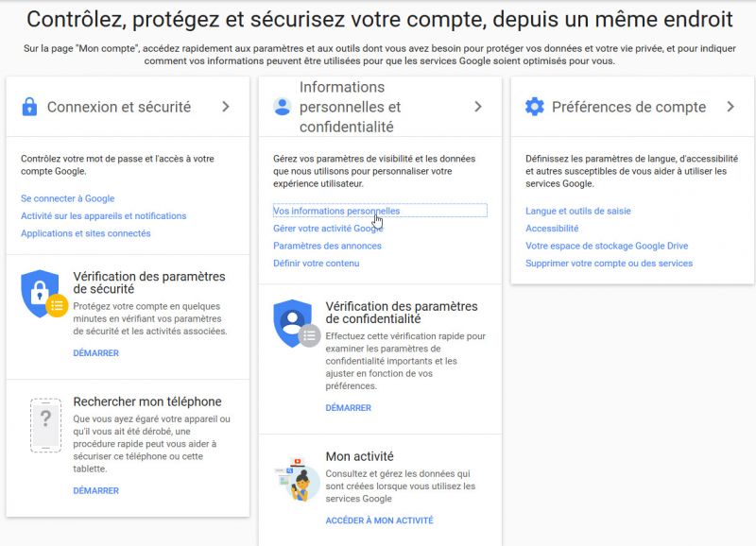Image resolution: width=756 pixels, height=546 pixels.
Task: Click the person avatar icon beside Informations personnelles
Action: 282,107
